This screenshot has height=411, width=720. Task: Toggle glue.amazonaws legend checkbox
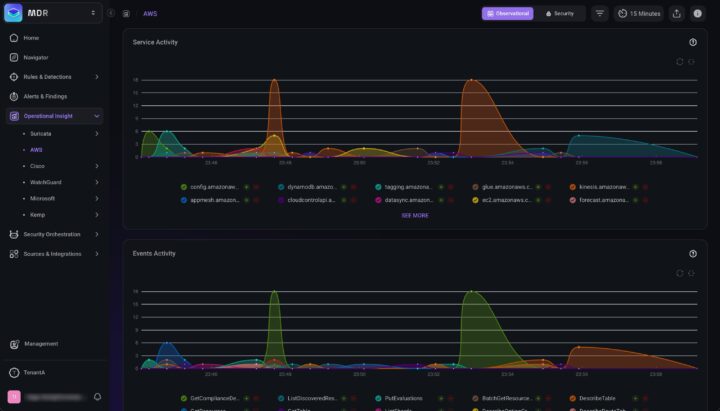click(475, 187)
